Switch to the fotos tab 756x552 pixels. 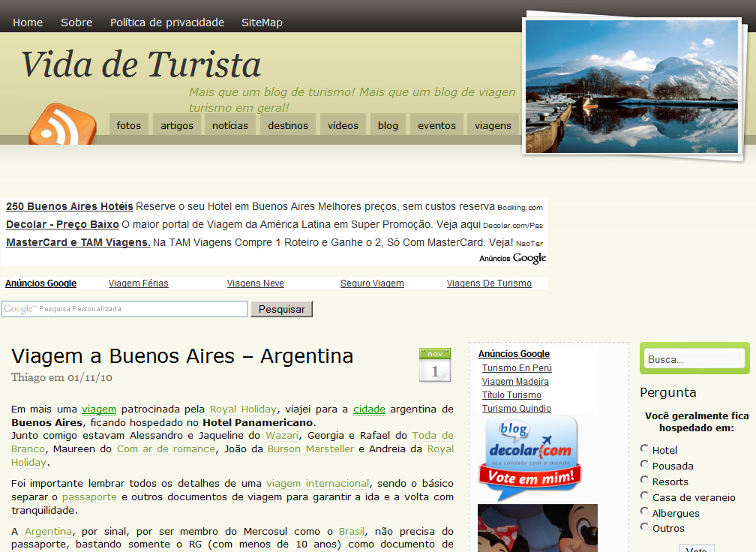click(x=129, y=125)
